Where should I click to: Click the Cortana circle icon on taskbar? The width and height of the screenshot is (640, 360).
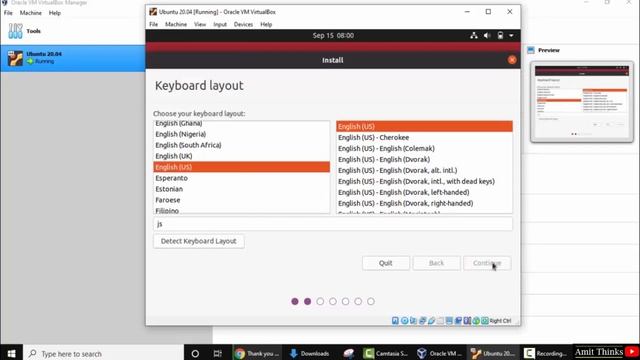point(195,353)
